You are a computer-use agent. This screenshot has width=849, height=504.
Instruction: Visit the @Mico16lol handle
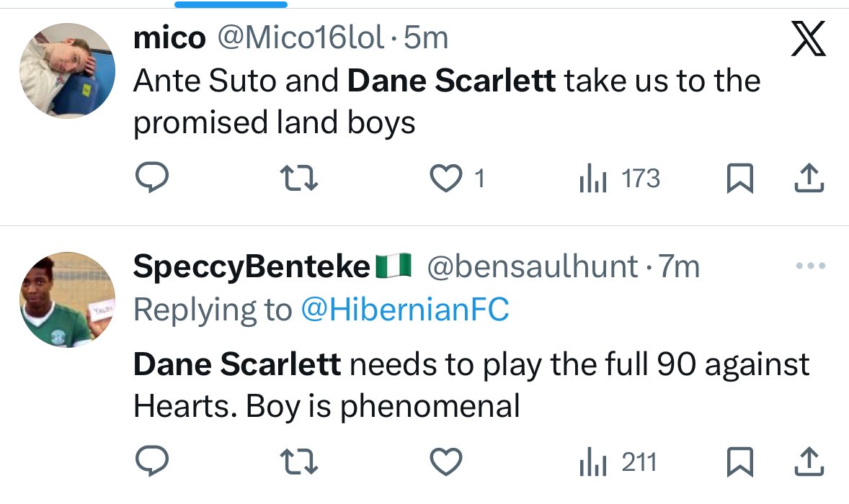click(301, 38)
